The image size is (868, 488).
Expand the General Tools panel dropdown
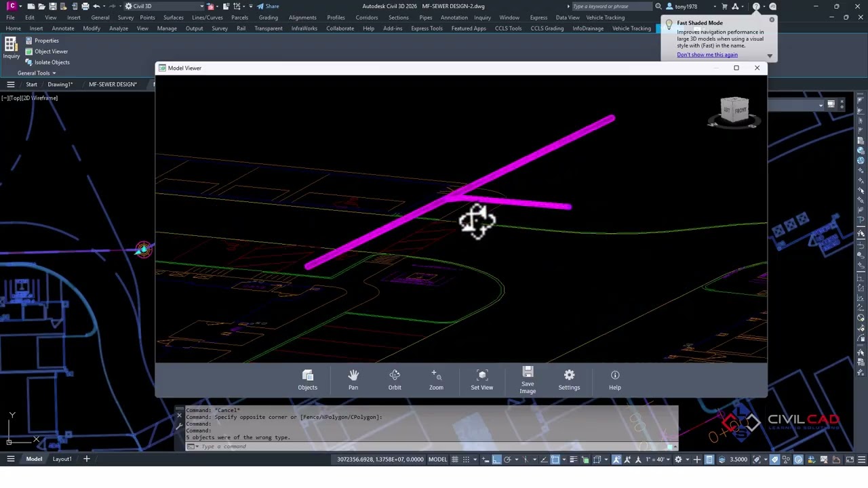point(37,73)
